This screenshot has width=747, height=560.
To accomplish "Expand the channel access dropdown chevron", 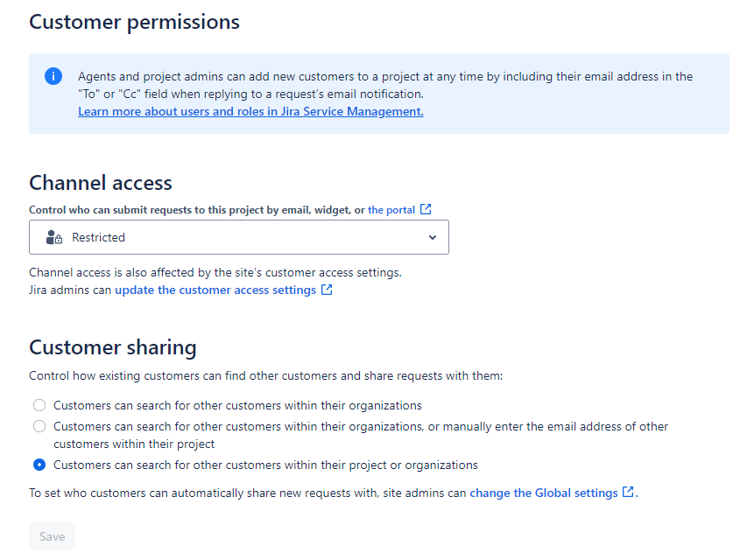I will [x=432, y=237].
